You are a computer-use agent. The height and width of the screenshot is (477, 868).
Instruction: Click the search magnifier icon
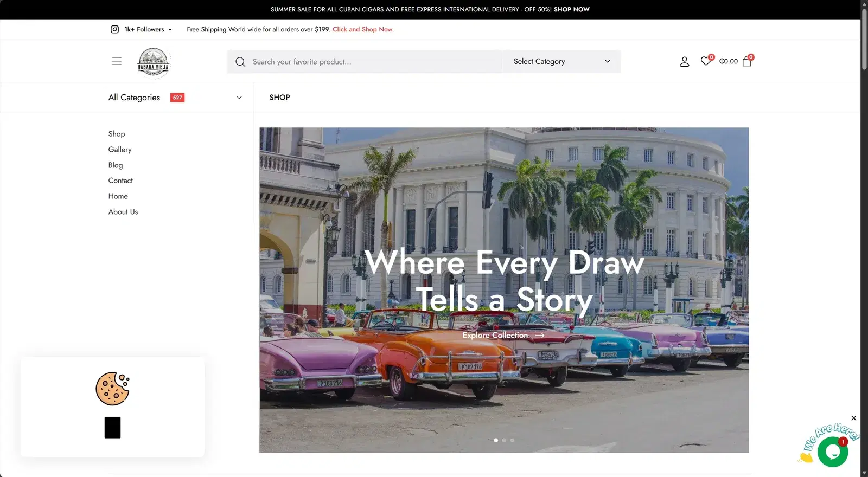click(x=240, y=62)
